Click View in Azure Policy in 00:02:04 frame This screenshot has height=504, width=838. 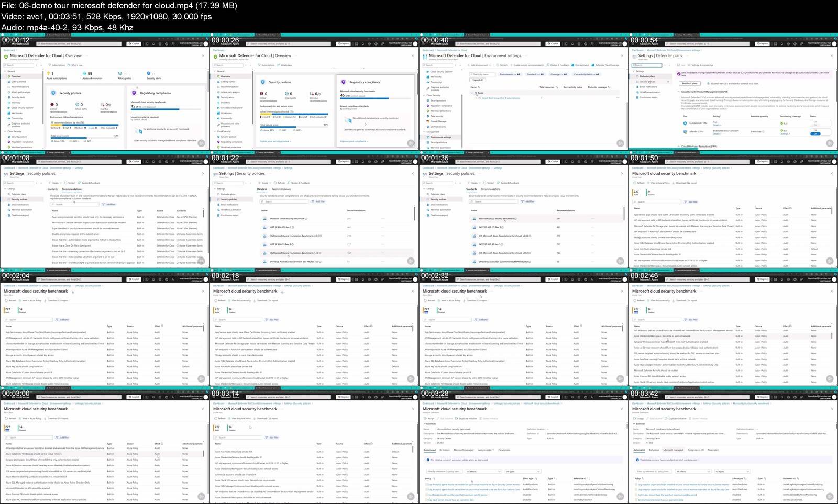pyautogui.click(x=31, y=301)
